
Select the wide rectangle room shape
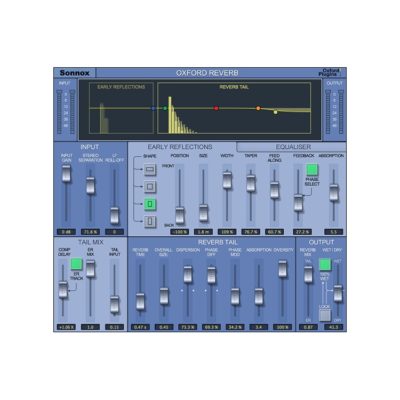[x=150, y=170]
